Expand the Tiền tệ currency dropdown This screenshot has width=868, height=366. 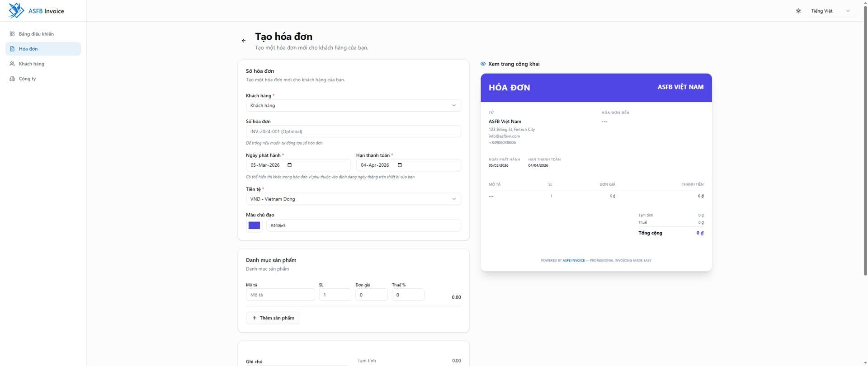pos(353,199)
